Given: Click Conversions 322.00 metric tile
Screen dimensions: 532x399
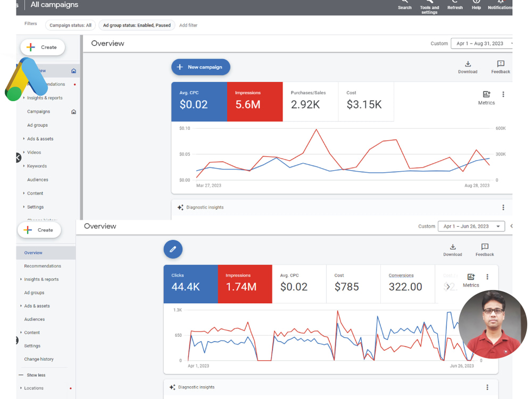Looking at the screenshot, I should (x=408, y=284).
